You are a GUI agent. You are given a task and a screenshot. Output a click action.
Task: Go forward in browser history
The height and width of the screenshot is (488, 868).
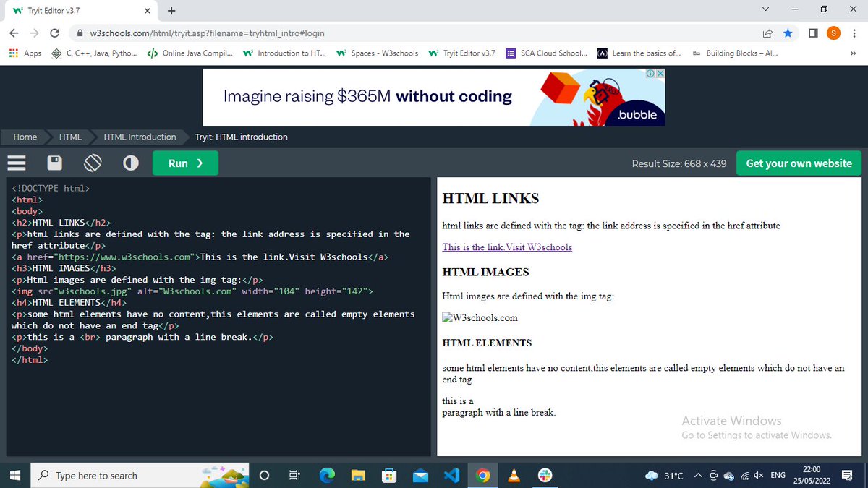[x=34, y=33]
